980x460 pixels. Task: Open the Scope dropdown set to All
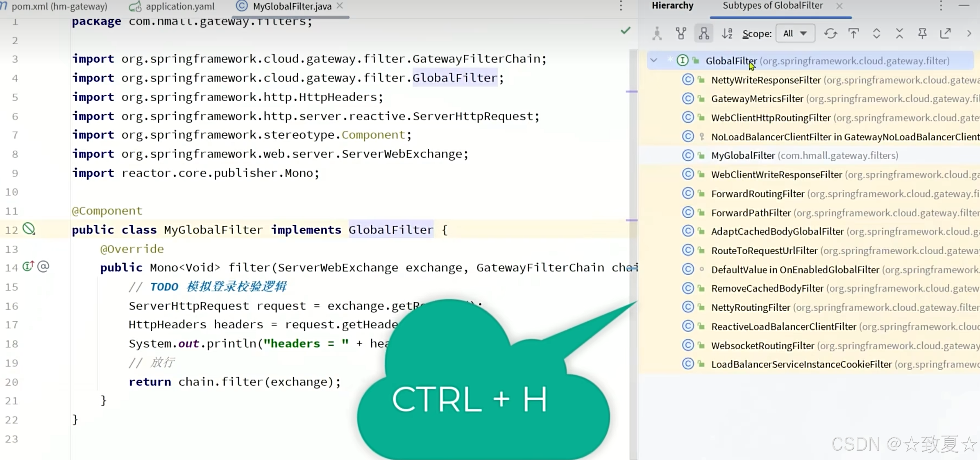click(795, 34)
